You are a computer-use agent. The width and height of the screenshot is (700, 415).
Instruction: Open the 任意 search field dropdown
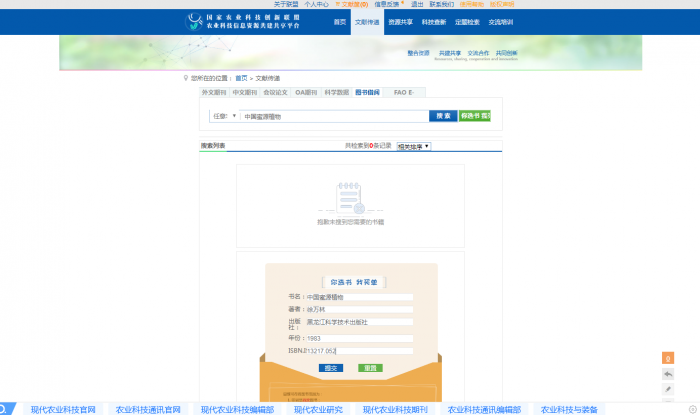[224, 116]
